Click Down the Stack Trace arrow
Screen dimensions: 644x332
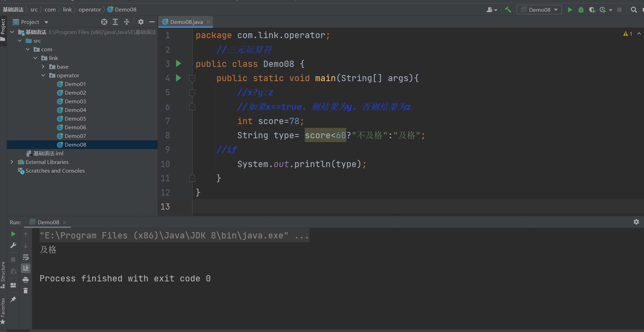click(26, 246)
